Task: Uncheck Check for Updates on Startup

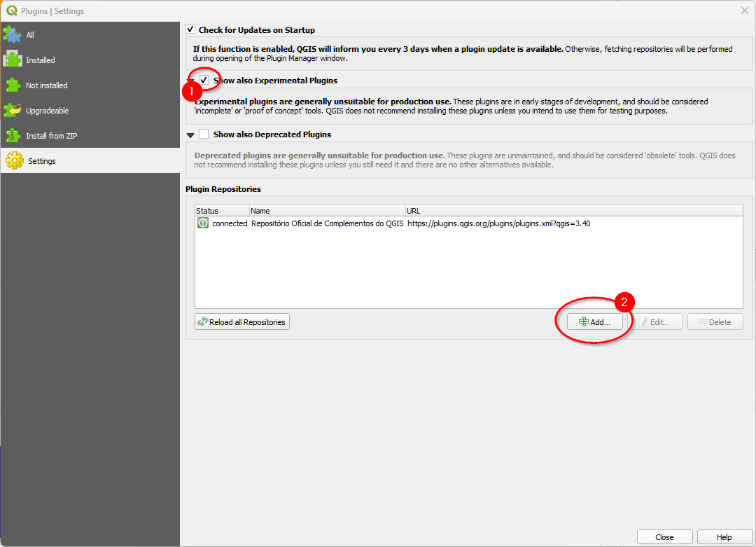Action: pyautogui.click(x=190, y=29)
